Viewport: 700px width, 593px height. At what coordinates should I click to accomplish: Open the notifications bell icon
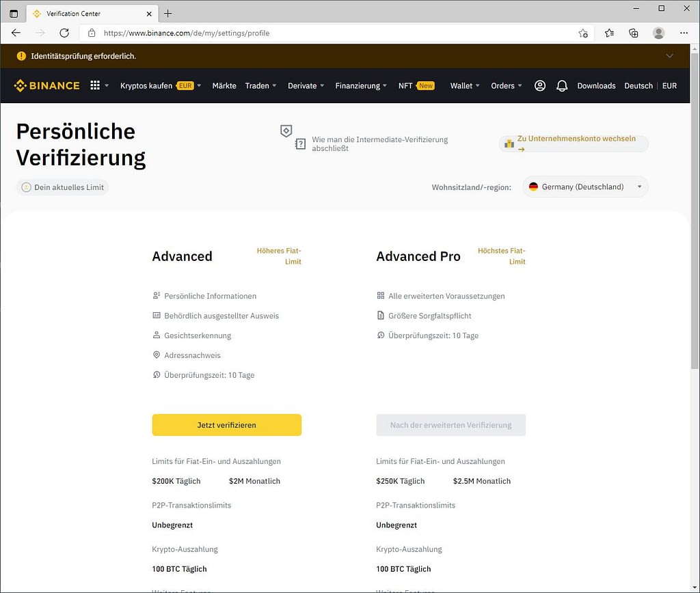click(x=562, y=85)
